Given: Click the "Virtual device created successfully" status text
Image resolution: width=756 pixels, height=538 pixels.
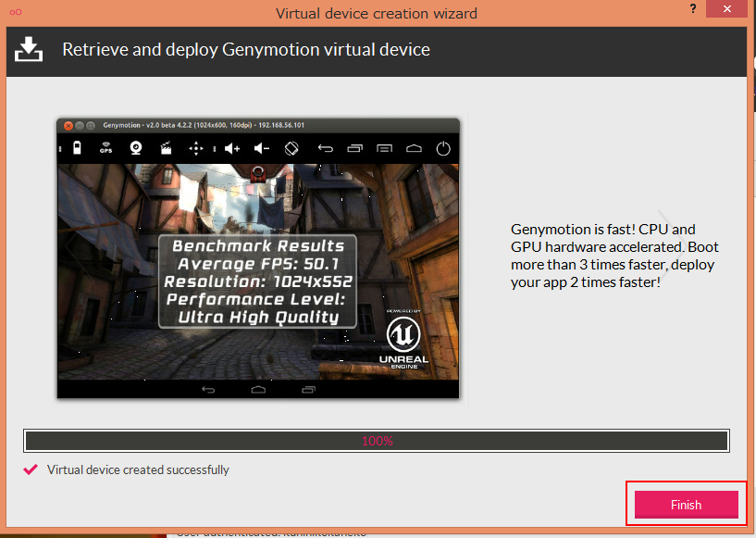Looking at the screenshot, I should (x=138, y=470).
